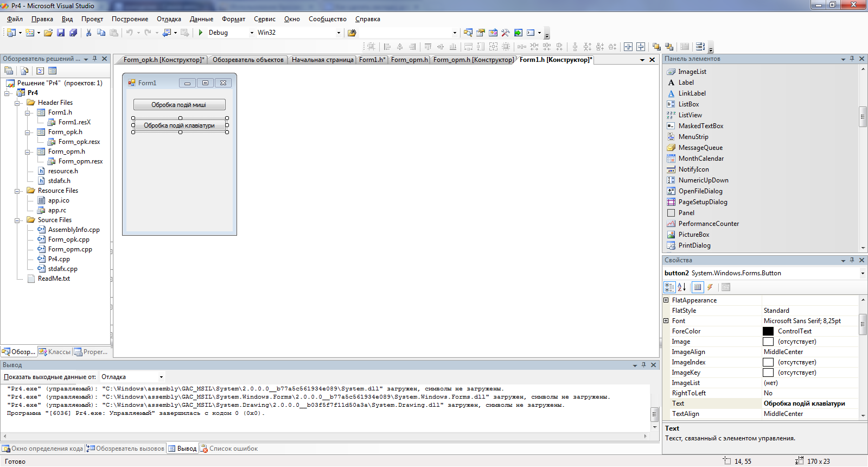This screenshot has height=467, width=868.
Task: Open the Отладка menu
Action: (x=169, y=19)
